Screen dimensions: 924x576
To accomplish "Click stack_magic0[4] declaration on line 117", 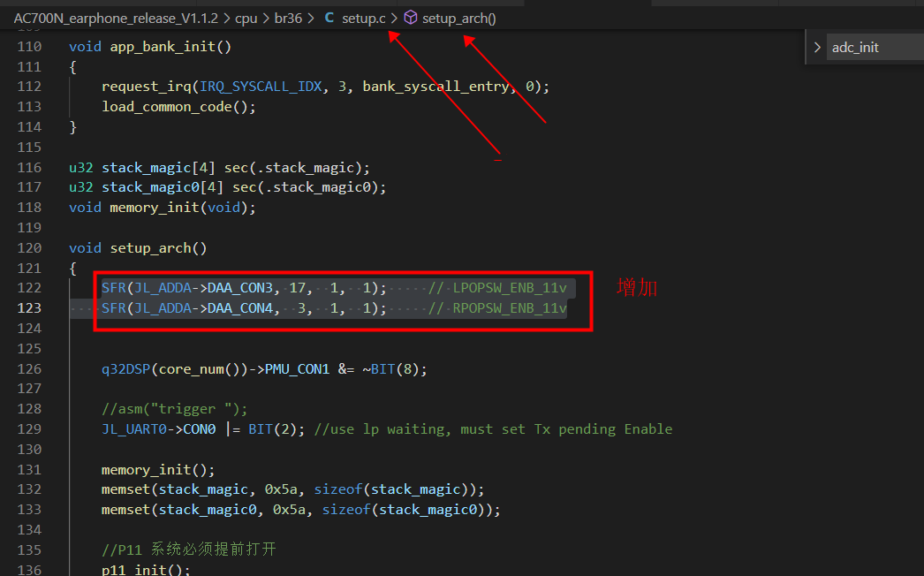I will 163,187.
